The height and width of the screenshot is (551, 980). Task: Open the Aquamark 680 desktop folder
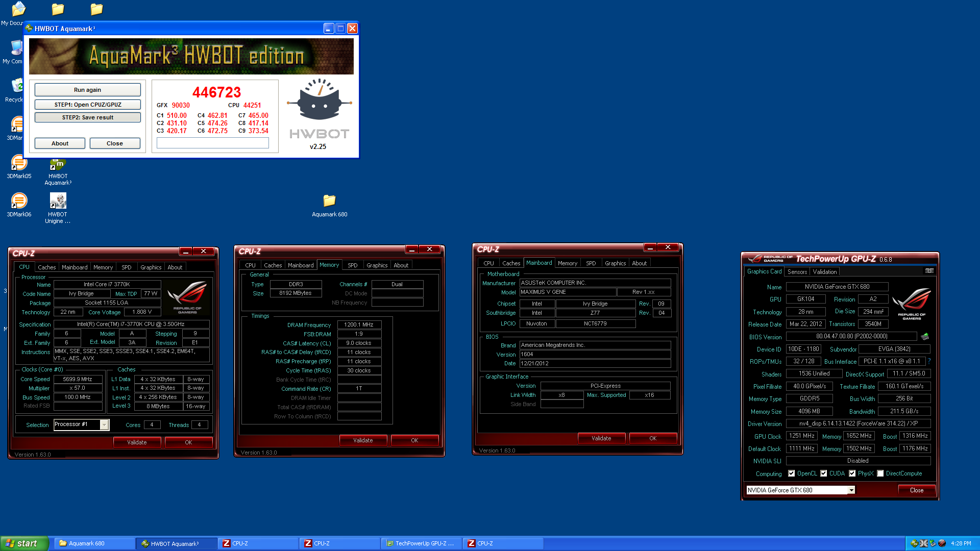point(329,205)
